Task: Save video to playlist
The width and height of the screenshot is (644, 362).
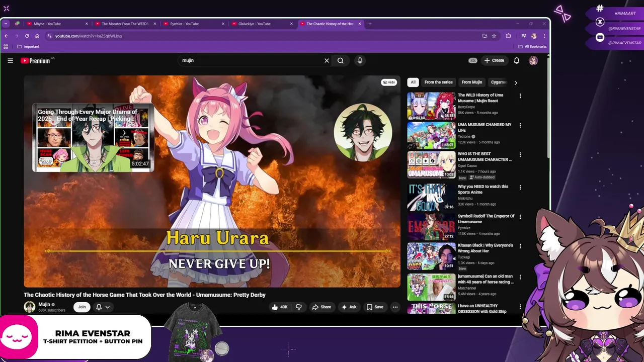Action: pos(375,307)
